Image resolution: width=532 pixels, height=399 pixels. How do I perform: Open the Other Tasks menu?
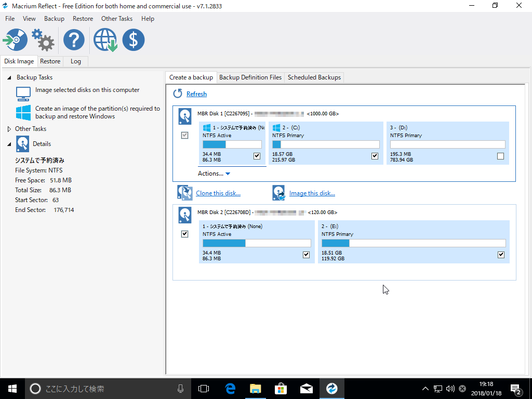[x=117, y=19]
